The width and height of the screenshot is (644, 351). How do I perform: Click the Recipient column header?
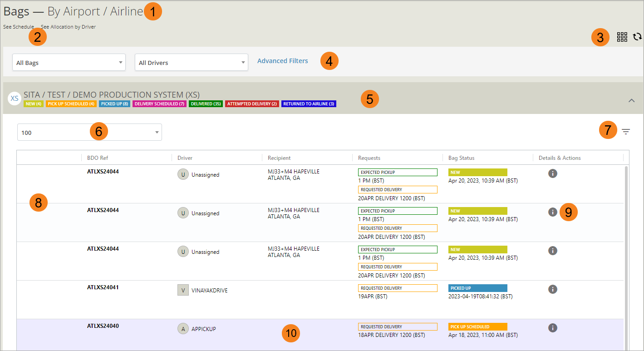[x=279, y=158]
